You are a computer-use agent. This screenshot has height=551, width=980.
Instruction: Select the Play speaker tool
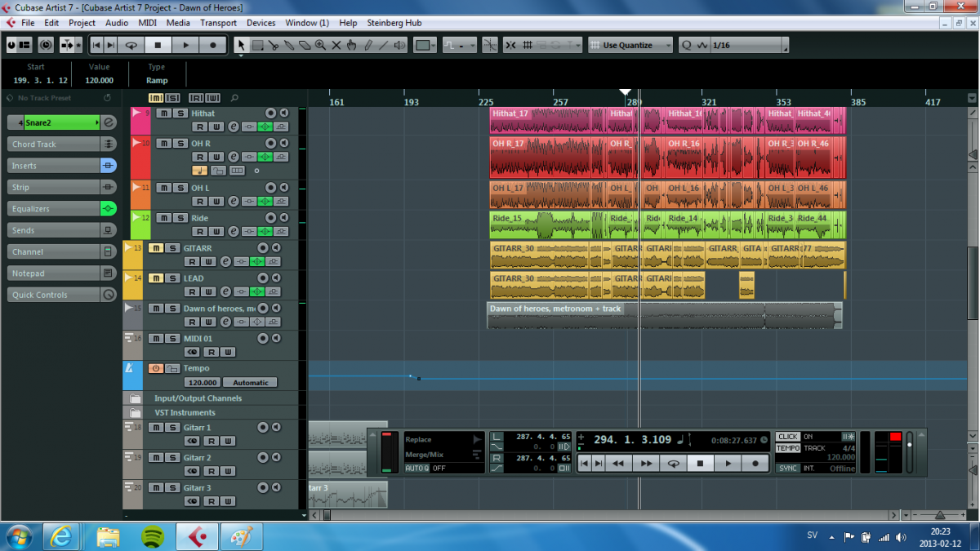click(x=399, y=45)
